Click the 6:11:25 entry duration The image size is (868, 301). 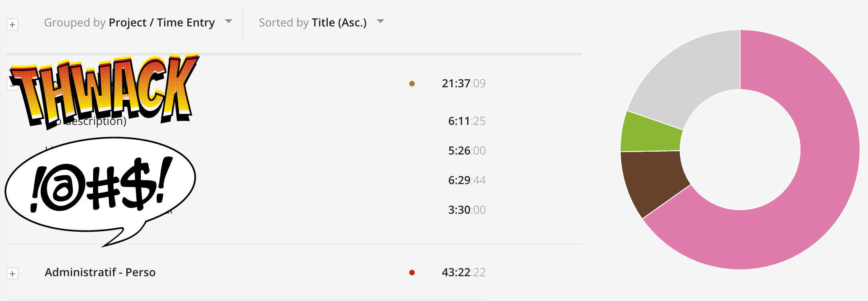coord(467,121)
